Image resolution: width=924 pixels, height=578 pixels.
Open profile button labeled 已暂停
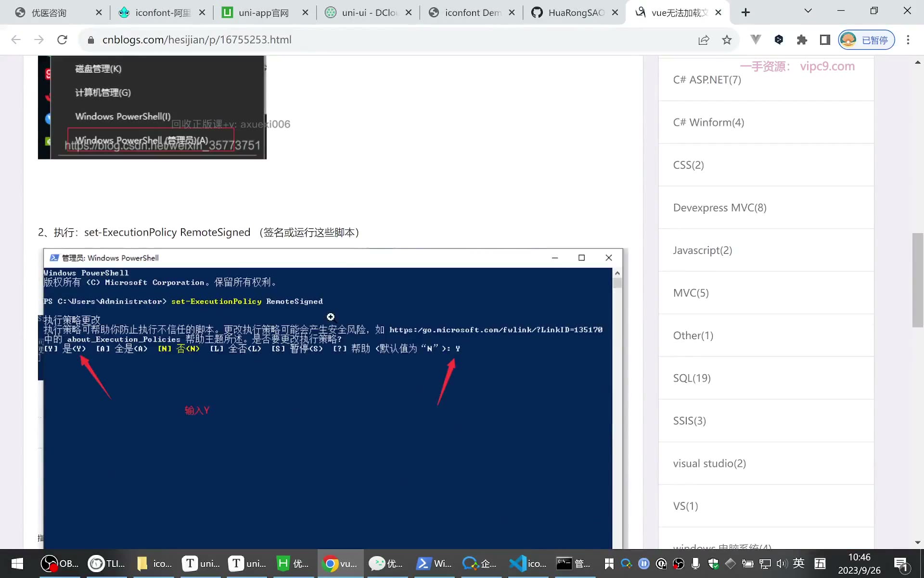(x=866, y=39)
